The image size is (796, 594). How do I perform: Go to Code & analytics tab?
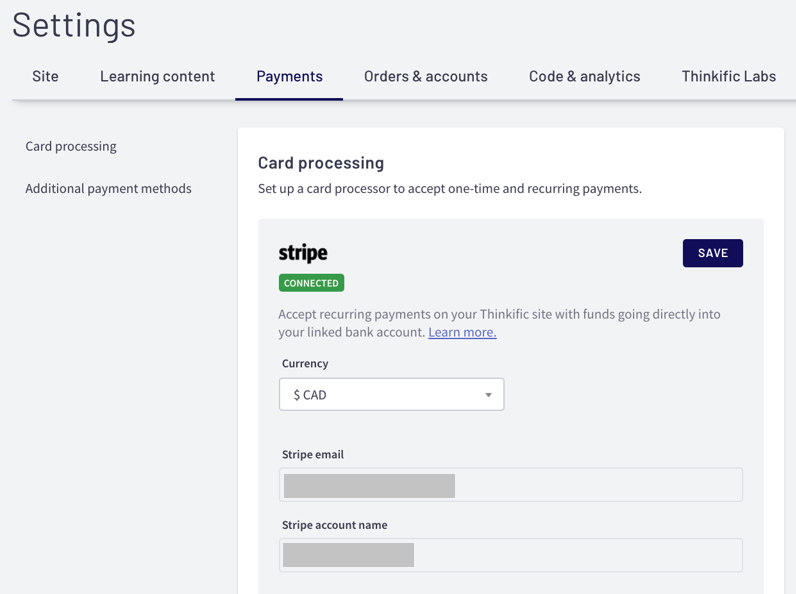(x=585, y=76)
